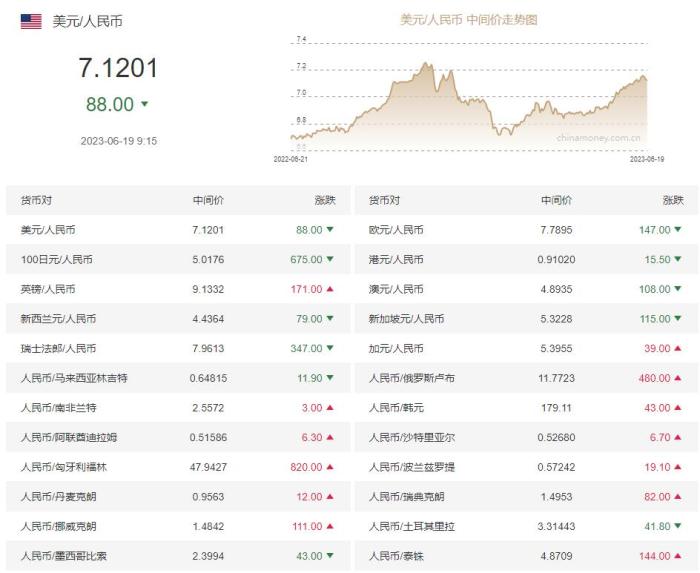Click the chart title 美元/人民币 中间价走势图

469,20
